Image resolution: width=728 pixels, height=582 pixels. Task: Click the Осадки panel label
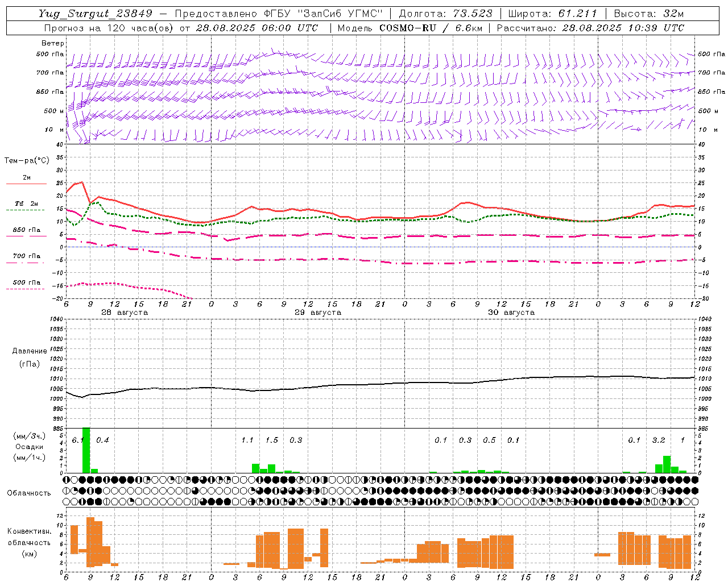point(30,447)
